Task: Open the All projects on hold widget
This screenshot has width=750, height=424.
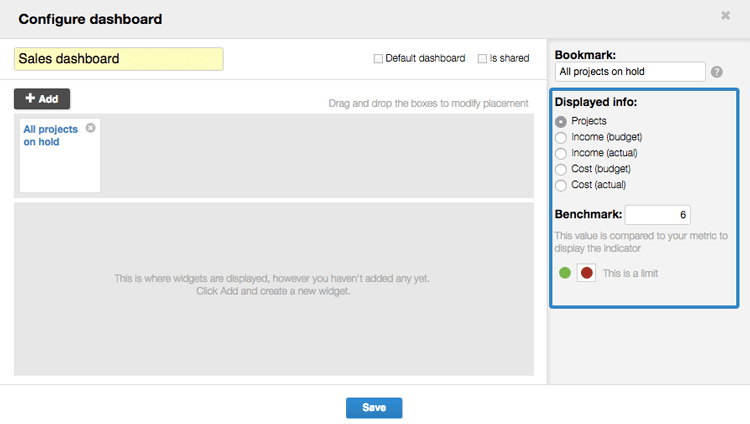Action: click(50, 135)
